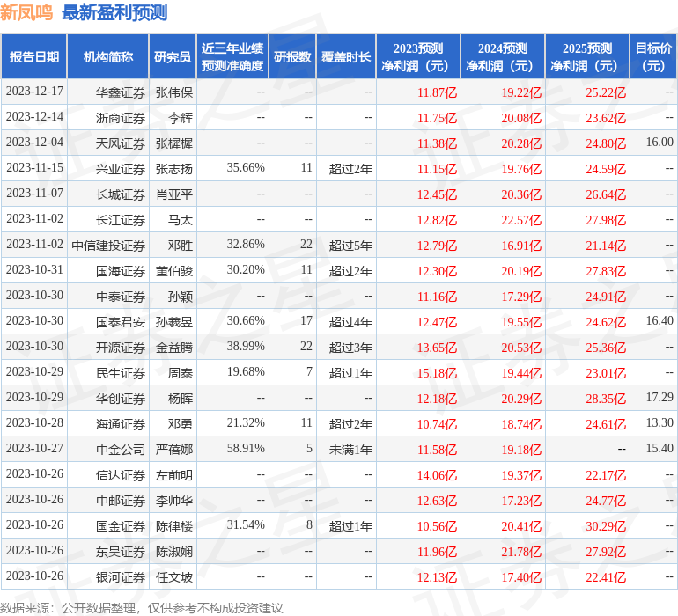Screen dimensions: 678x616
Task: Select the 中信建投证券 institution cell
Action: 108,246
